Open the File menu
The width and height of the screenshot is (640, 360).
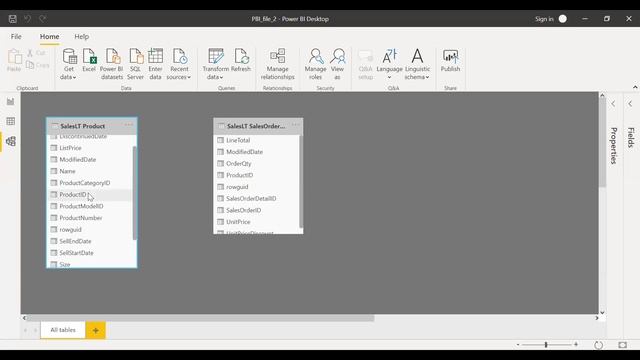click(16, 36)
